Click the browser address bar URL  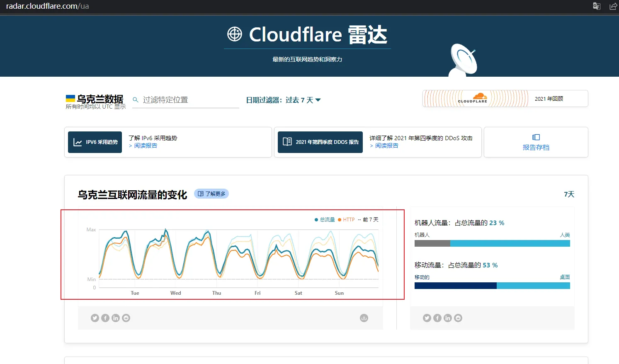point(48,6)
